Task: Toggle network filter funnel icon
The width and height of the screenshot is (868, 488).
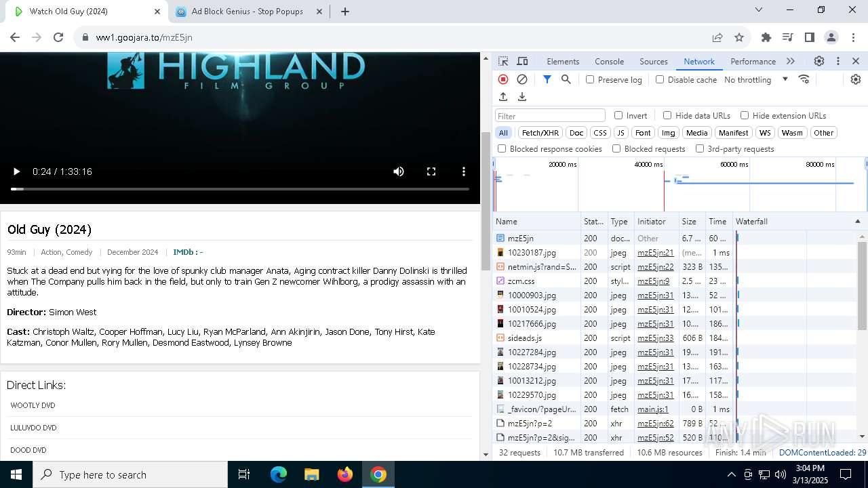Action: [x=547, y=79]
